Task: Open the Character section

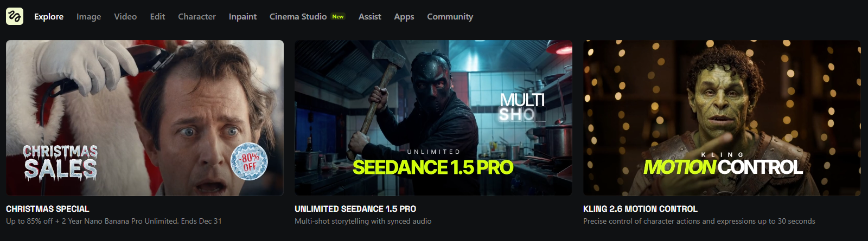Action: 197,17
